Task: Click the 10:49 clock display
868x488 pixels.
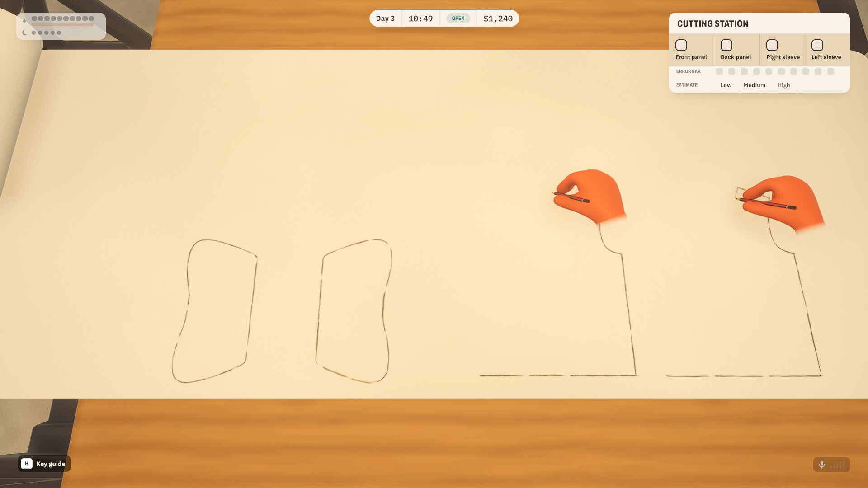Action: [420, 19]
